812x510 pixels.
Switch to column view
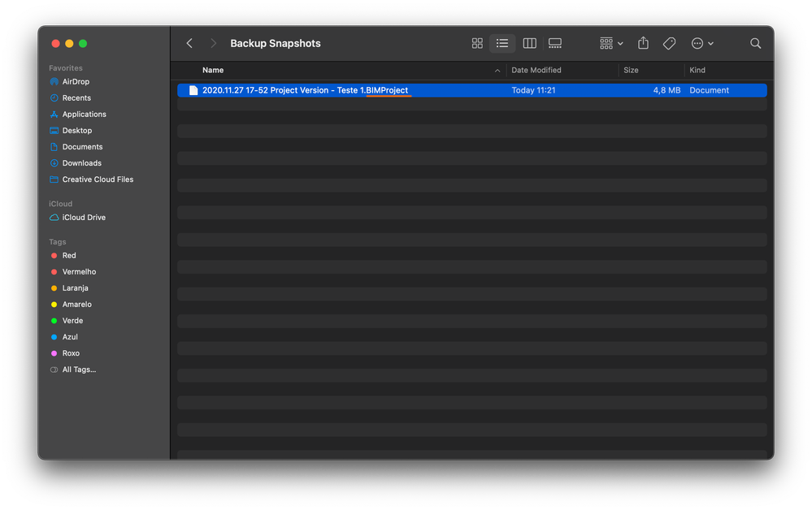click(x=529, y=44)
